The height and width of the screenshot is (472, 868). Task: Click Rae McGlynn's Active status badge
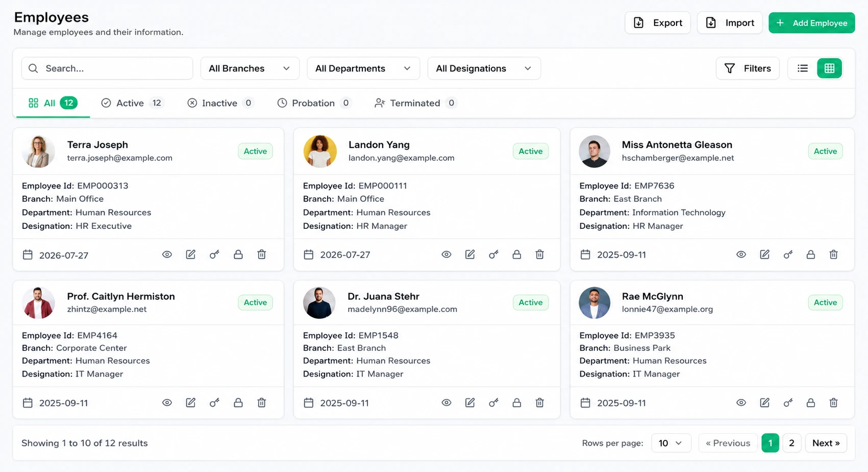pos(825,302)
